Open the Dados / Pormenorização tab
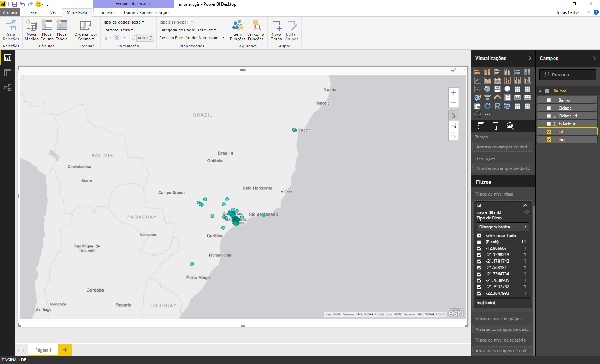The height and width of the screenshot is (364, 600). coord(146,12)
